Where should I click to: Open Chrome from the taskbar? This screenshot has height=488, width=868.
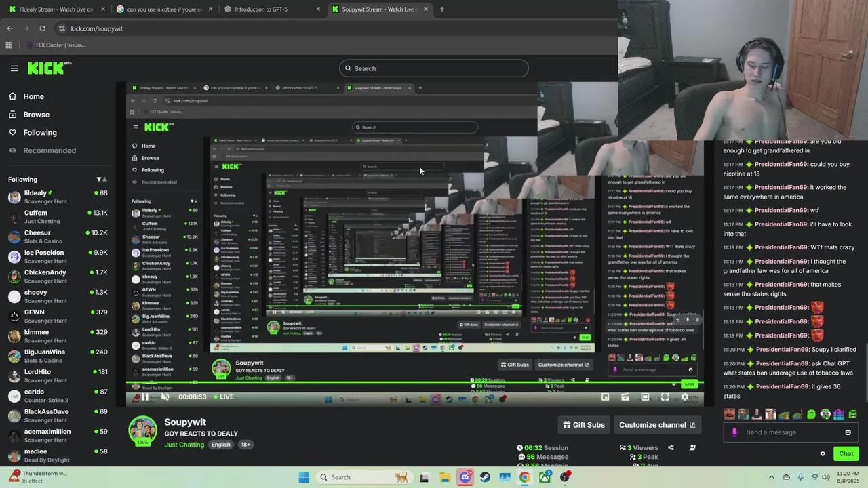coord(525,477)
